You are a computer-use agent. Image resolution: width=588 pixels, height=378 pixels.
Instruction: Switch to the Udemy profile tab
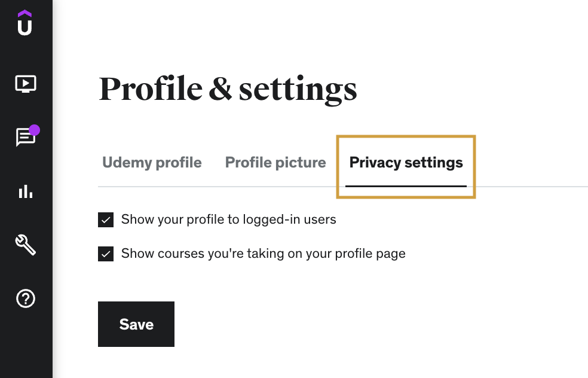152,163
